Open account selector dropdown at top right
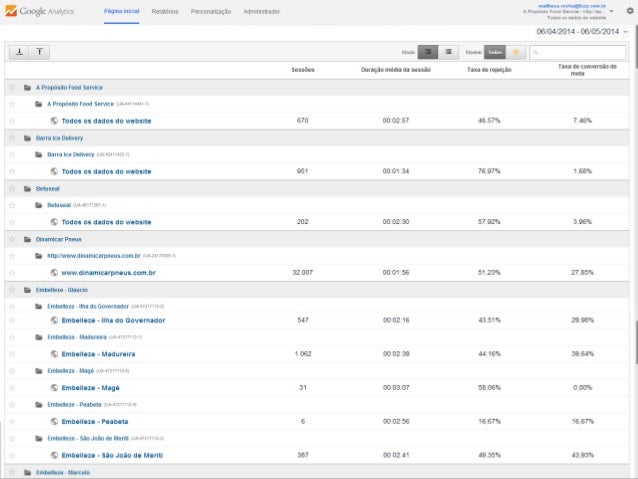The image size is (638, 479). (611, 11)
